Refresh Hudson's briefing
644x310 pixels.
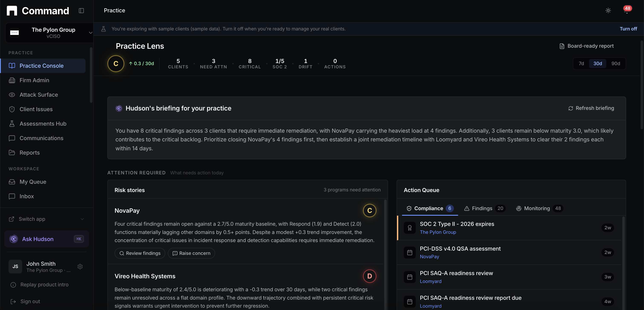pos(591,108)
